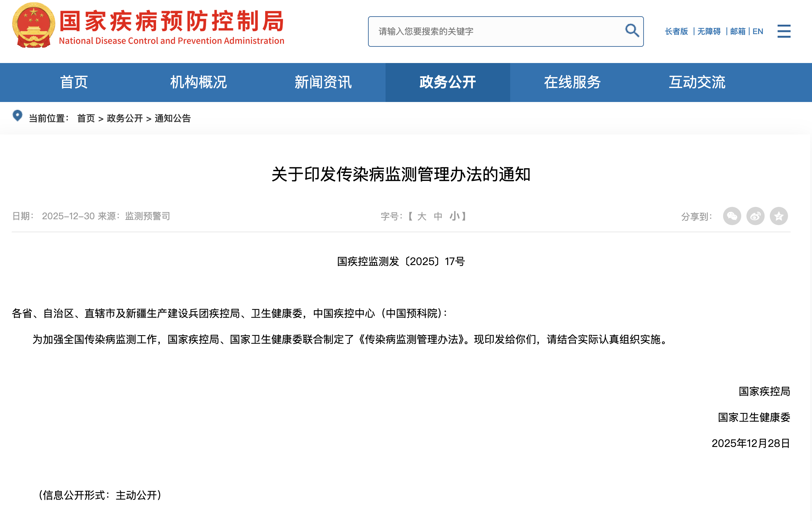This screenshot has height=521, width=812.
Task: Set font size to 中 (medium)
Action: pos(438,217)
